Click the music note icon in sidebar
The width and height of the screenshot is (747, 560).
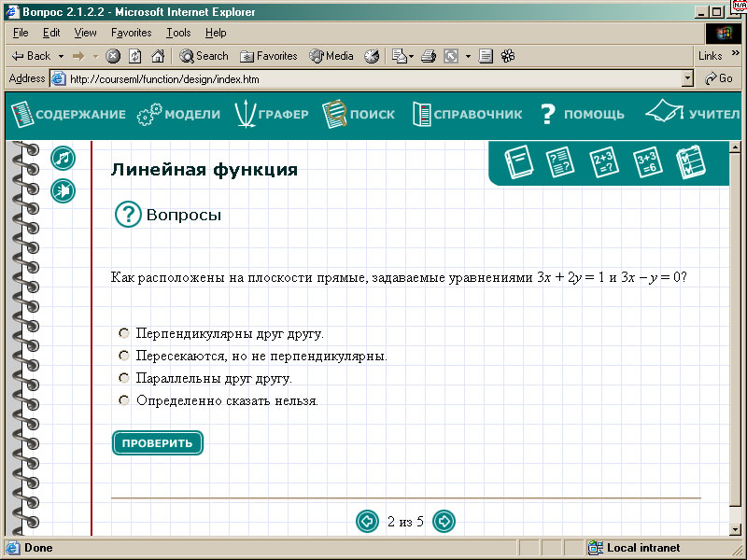click(x=63, y=159)
